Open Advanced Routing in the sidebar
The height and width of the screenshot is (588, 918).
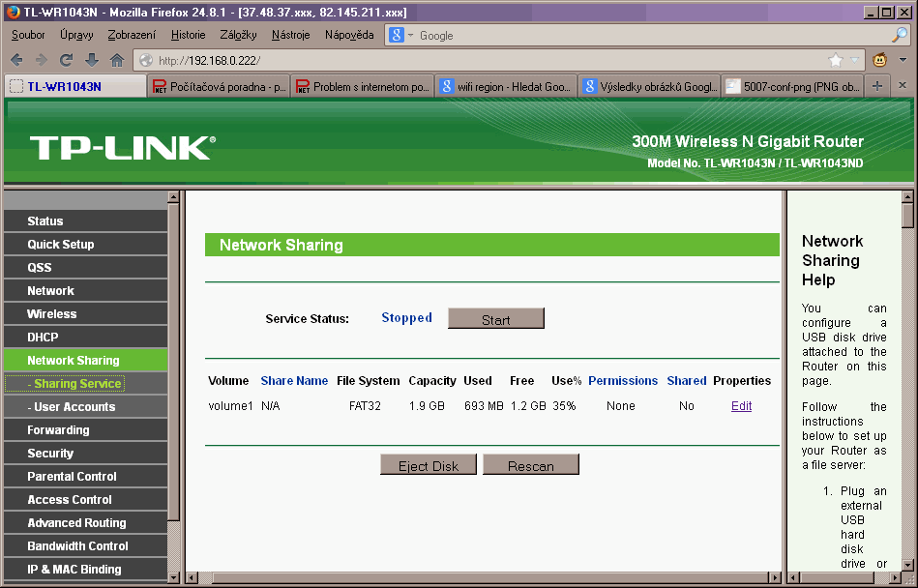(85, 523)
